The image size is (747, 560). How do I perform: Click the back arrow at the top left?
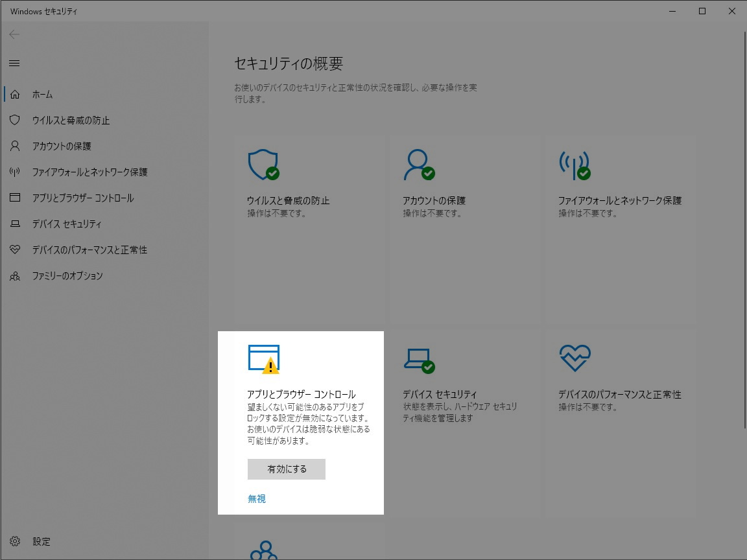pyautogui.click(x=14, y=34)
